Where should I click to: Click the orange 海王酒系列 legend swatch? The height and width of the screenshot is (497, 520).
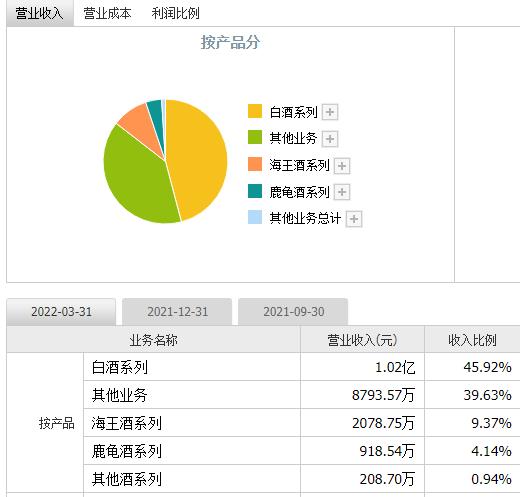[x=255, y=164]
